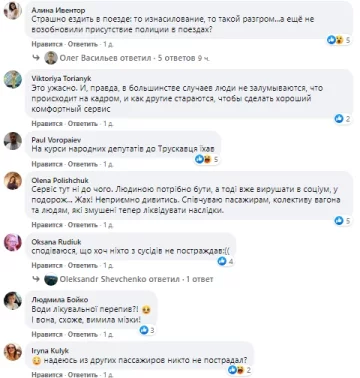View reactions on Алина Ивентор's comment
360x378 pixels.
339,40
